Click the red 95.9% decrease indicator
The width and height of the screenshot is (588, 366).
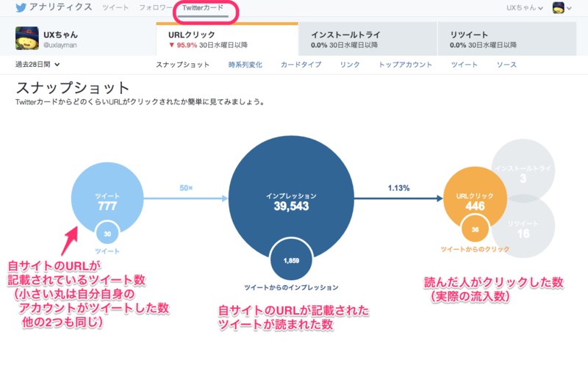click(183, 45)
